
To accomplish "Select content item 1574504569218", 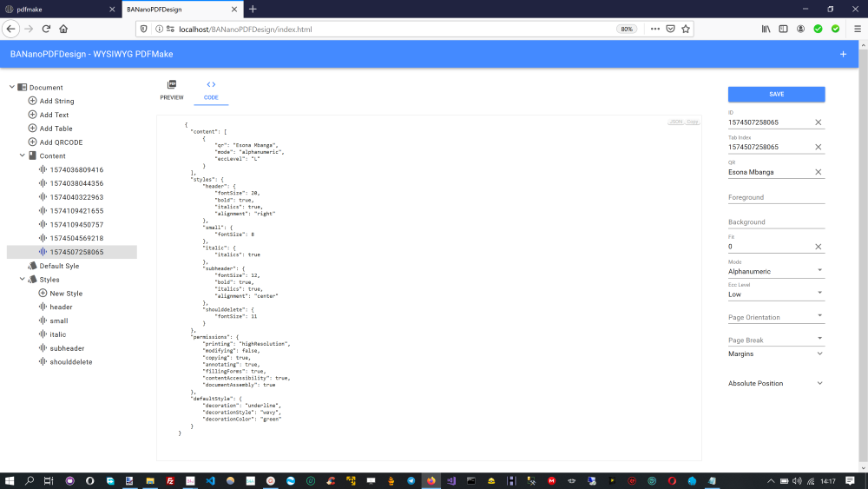I will coord(76,238).
